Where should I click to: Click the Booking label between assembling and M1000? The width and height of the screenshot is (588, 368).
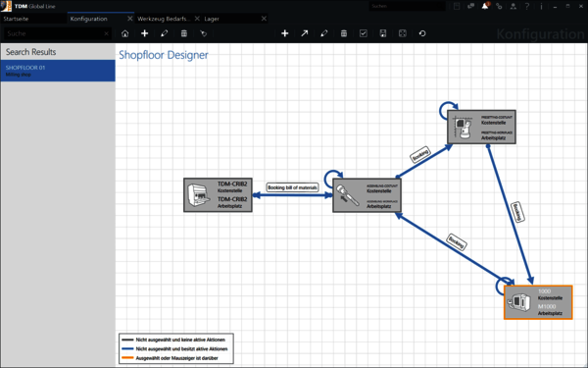[x=457, y=242]
